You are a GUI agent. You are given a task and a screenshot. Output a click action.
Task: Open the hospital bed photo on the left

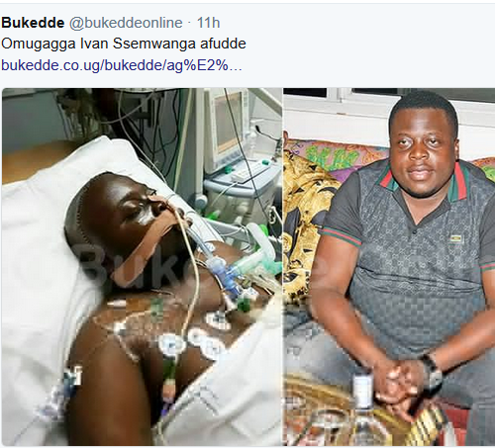click(142, 267)
